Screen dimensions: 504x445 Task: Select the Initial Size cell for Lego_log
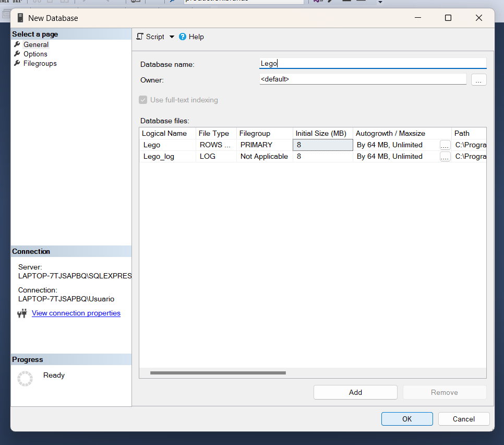(322, 156)
